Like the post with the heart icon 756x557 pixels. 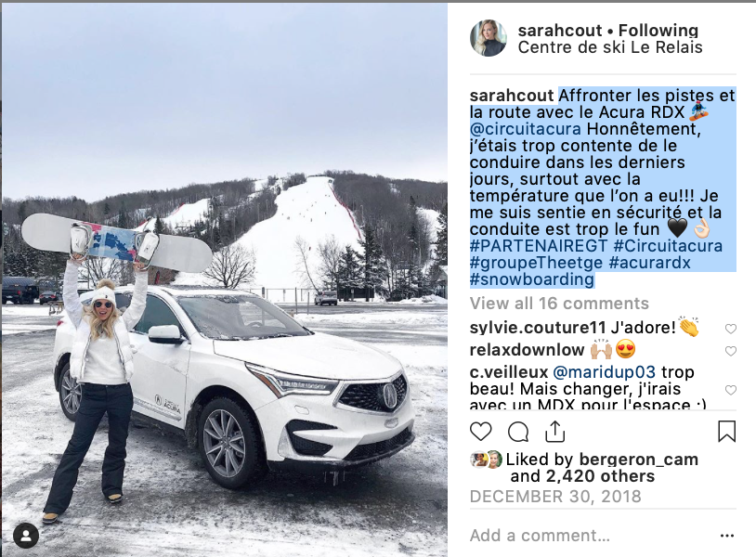click(481, 432)
